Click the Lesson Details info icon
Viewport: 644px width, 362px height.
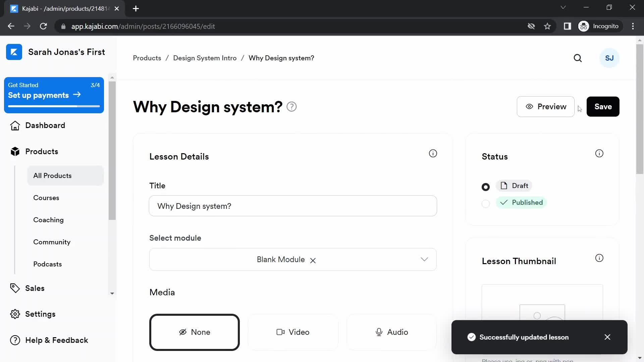click(433, 154)
